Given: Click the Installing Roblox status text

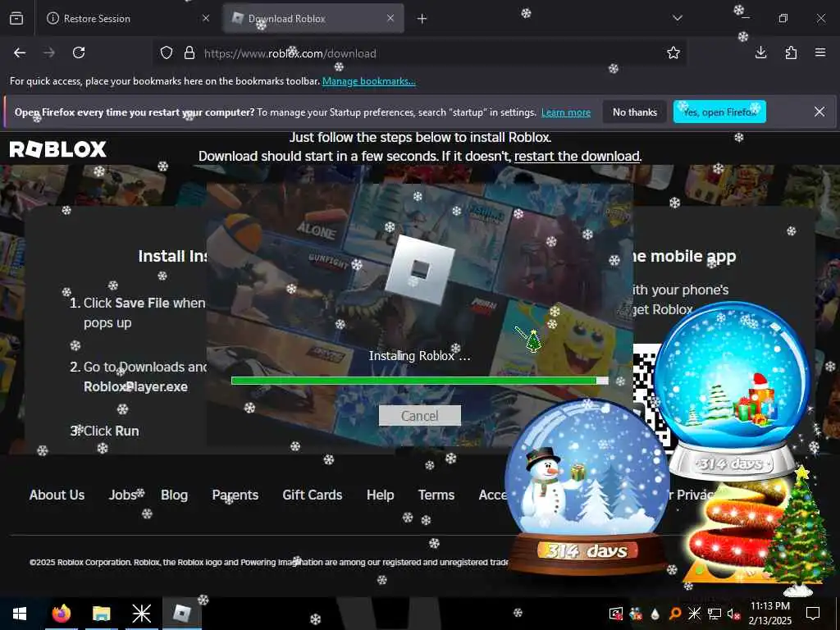Looking at the screenshot, I should [419, 356].
